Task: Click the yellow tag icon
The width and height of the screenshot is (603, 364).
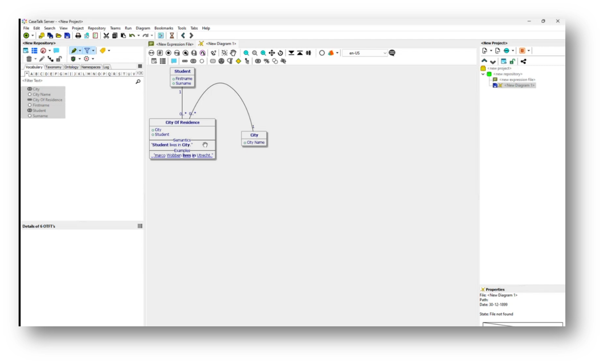Action: [103, 51]
